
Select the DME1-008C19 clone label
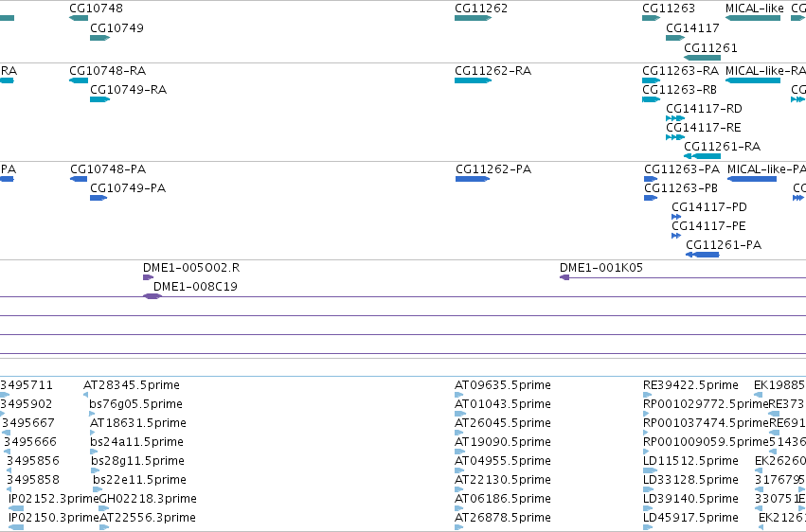pyautogui.click(x=195, y=287)
